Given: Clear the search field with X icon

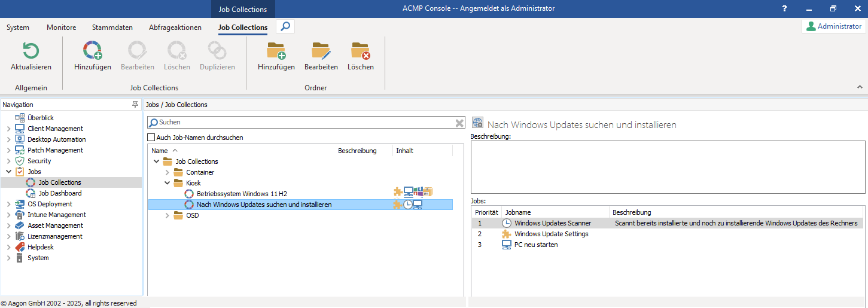Looking at the screenshot, I should (x=459, y=123).
